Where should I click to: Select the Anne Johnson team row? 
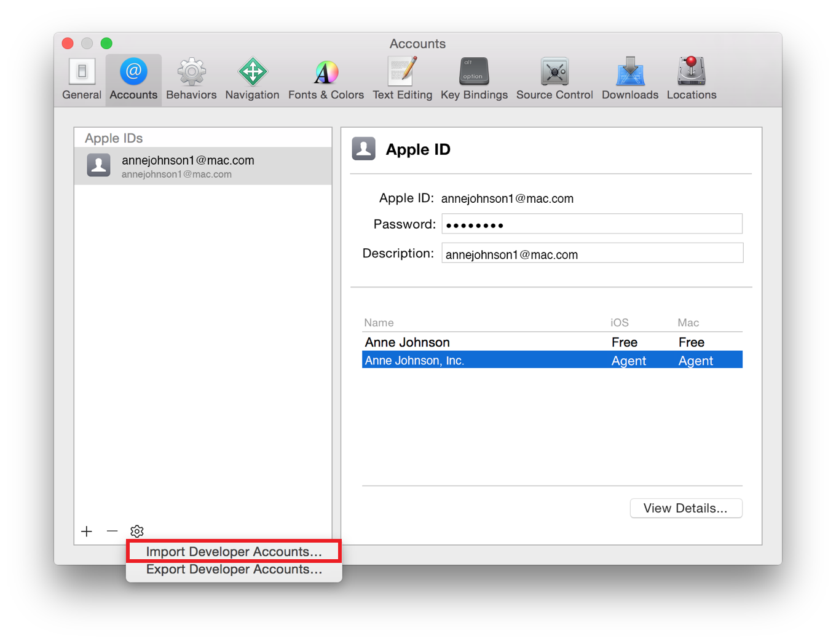pos(552,342)
